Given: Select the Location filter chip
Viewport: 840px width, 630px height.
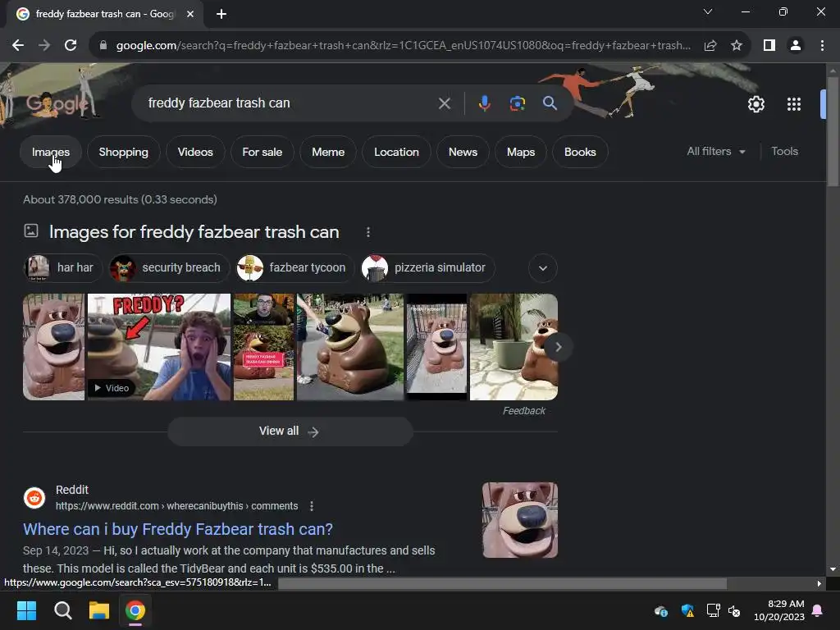Looking at the screenshot, I should click(x=396, y=152).
